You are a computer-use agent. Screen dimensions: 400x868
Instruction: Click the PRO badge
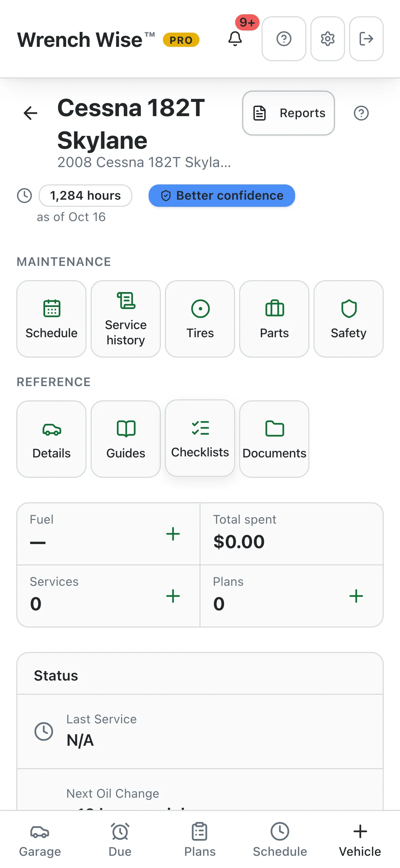click(x=181, y=40)
